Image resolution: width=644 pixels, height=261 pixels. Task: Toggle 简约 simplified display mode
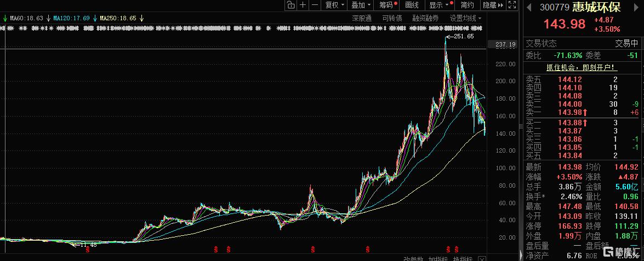point(467,5)
